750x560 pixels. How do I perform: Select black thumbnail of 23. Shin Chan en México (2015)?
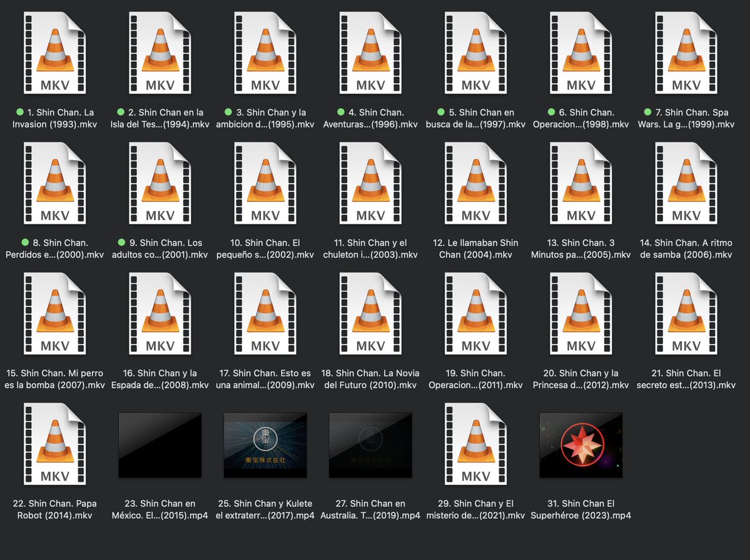coord(160,445)
